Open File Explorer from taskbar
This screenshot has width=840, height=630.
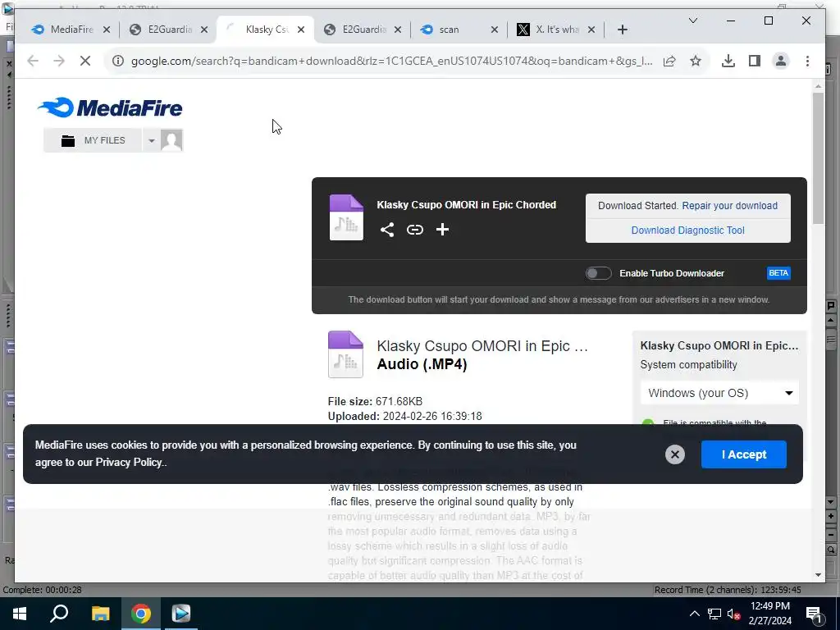(100, 614)
